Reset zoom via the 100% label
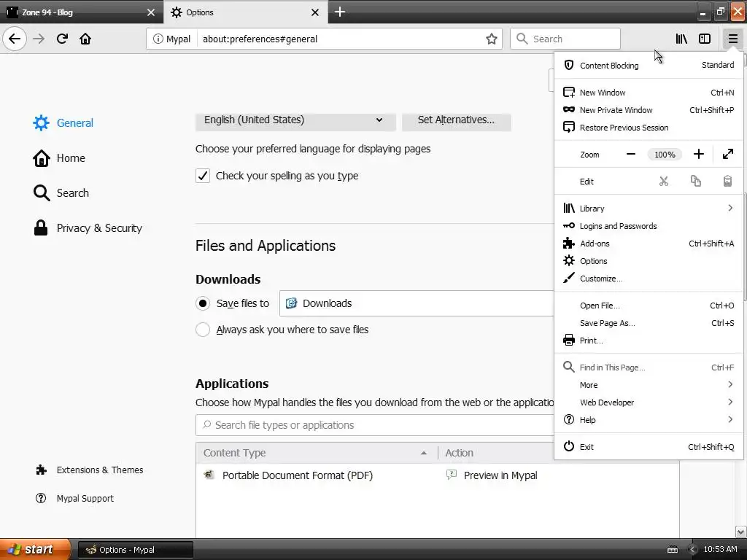Screen dimensions: 747x560 point(665,155)
